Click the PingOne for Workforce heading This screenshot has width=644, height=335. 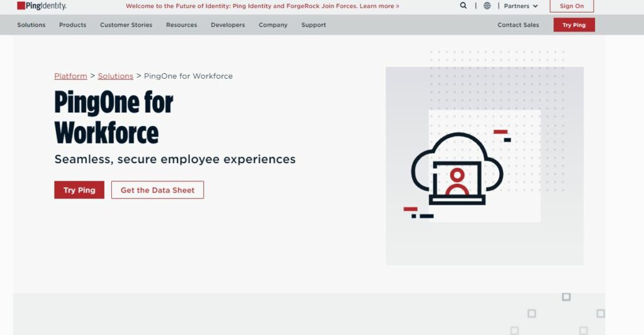(x=114, y=118)
